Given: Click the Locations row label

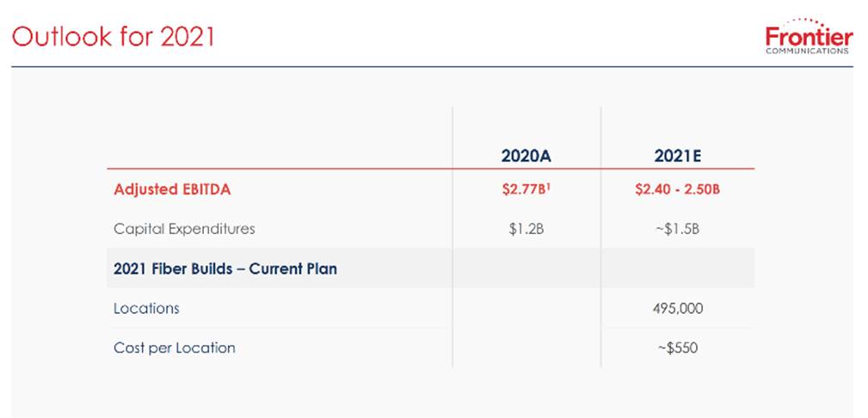Looking at the screenshot, I should pos(146,308).
